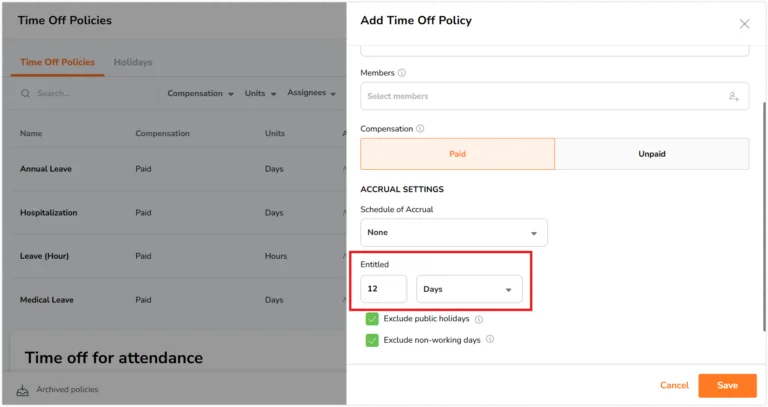Close the Add Time Off Policy panel

coord(744,24)
